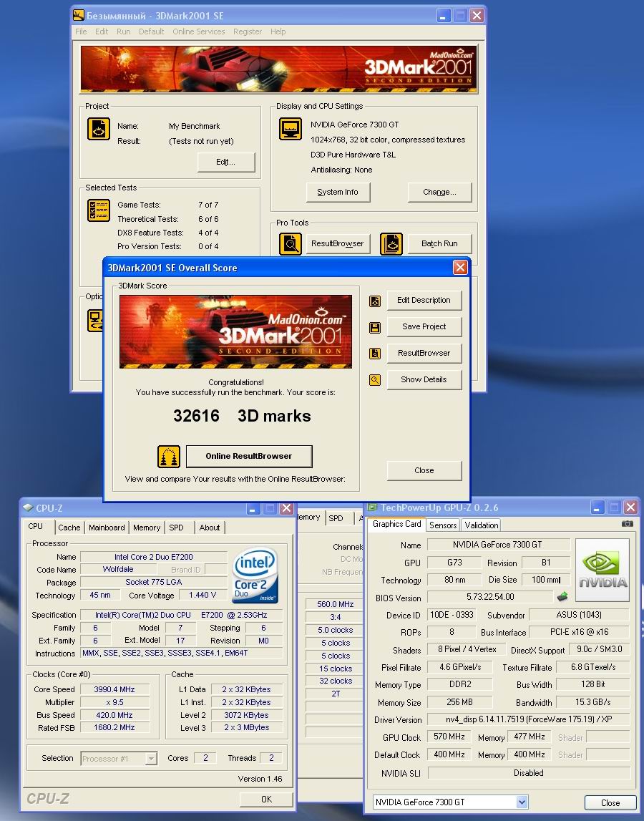Switch to the Memory tab in CPU-Z

pyautogui.click(x=147, y=528)
